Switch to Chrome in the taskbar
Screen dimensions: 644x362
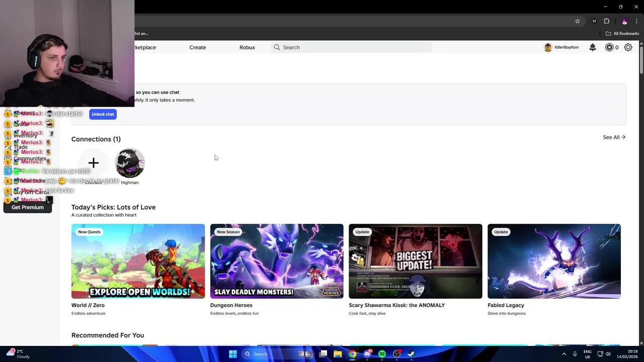[x=353, y=354]
